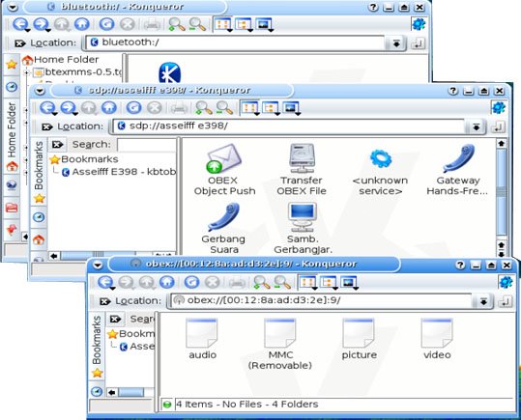Click help button on obex:// title bar
This screenshot has height=420, width=521.
[x=460, y=265]
